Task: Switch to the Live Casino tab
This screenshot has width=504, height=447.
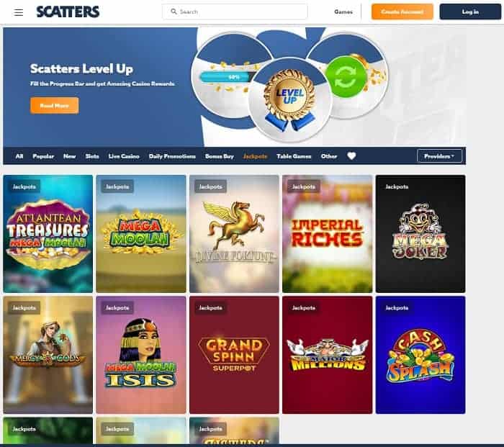Action: (x=124, y=156)
